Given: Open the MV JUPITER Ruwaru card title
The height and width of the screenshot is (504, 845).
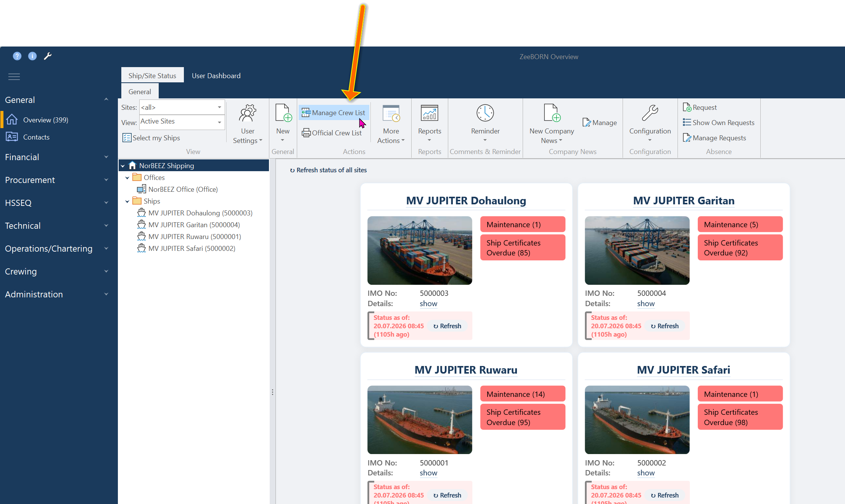Looking at the screenshot, I should tap(466, 370).
